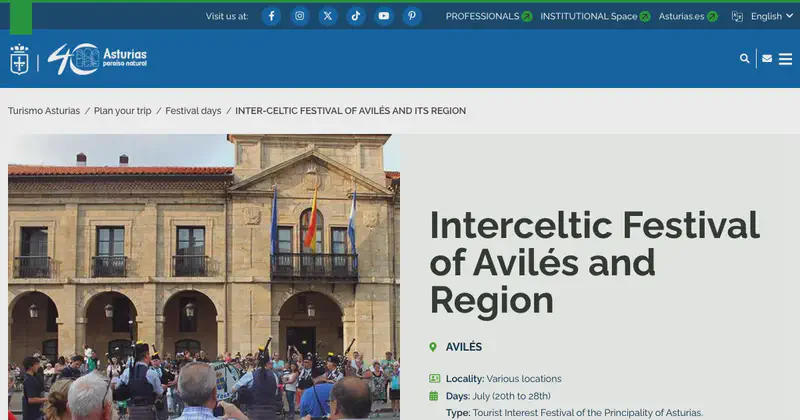Expand the English language dropdown

pyautogui.click(x=771, y=16)
